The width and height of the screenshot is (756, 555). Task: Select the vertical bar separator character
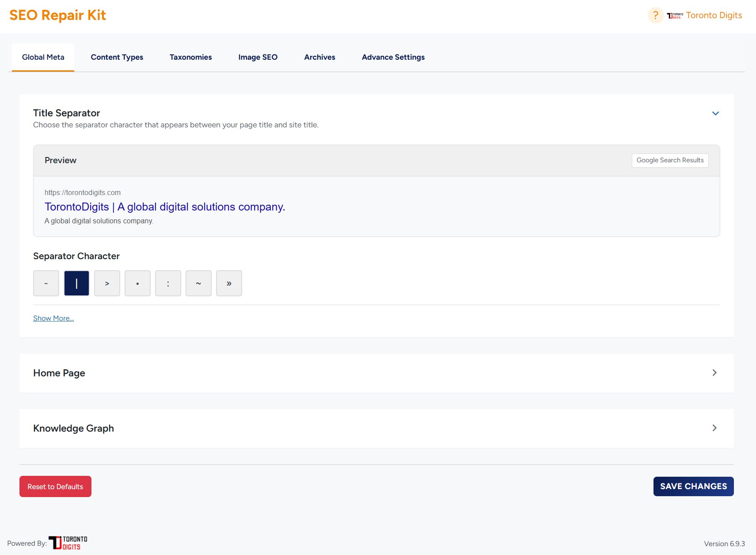(76, 283)
